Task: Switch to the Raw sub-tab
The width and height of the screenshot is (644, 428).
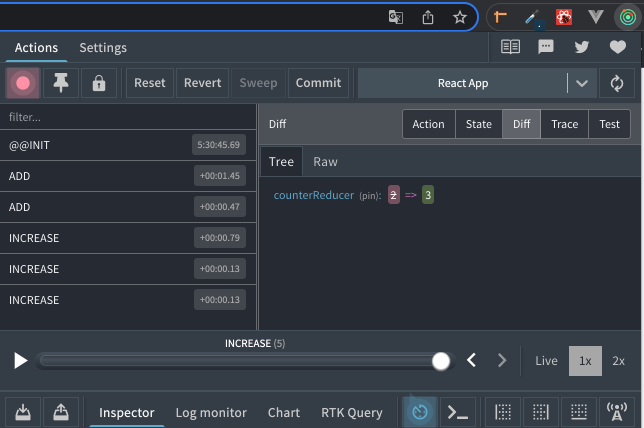Action: 325,161
